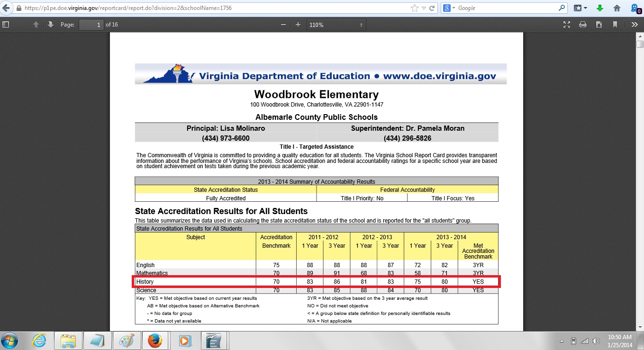Open the Google search engine selector
Image resolution: width=644 pixels, height=350 pixels.
[448, 8]
